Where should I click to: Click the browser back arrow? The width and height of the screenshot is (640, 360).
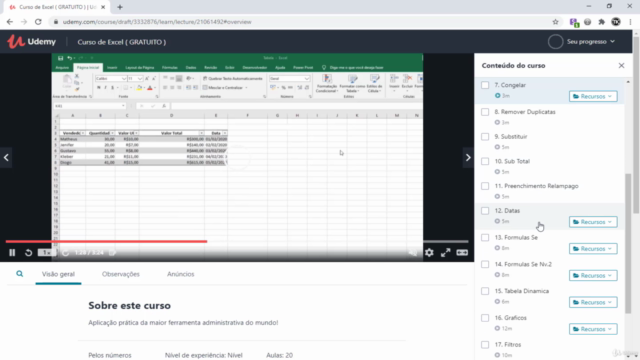click(10, 22)
